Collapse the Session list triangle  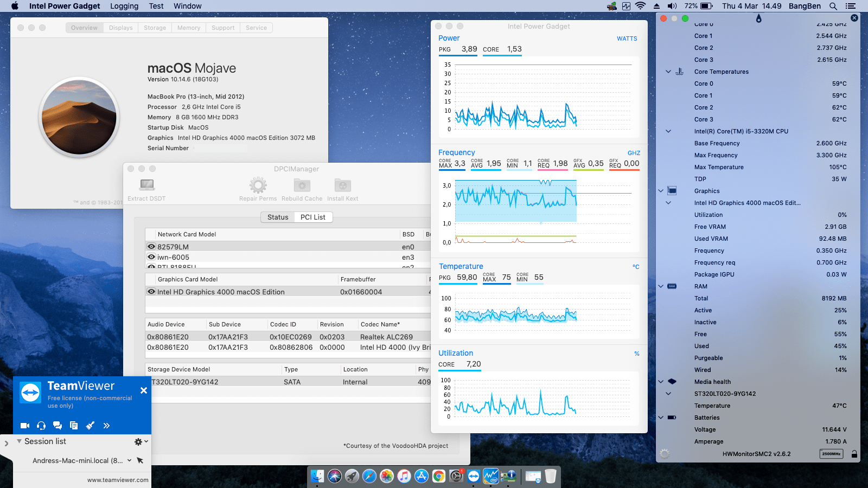point(20,441)
